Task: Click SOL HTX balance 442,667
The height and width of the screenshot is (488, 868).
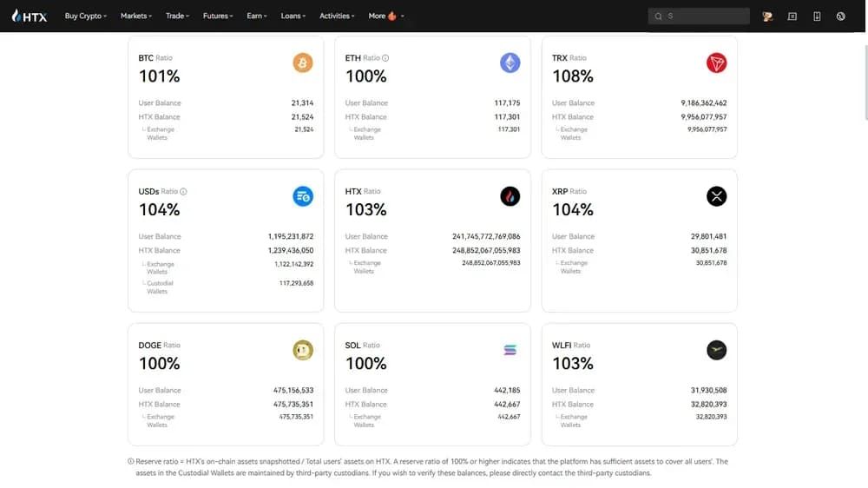Action: (507, 405)
